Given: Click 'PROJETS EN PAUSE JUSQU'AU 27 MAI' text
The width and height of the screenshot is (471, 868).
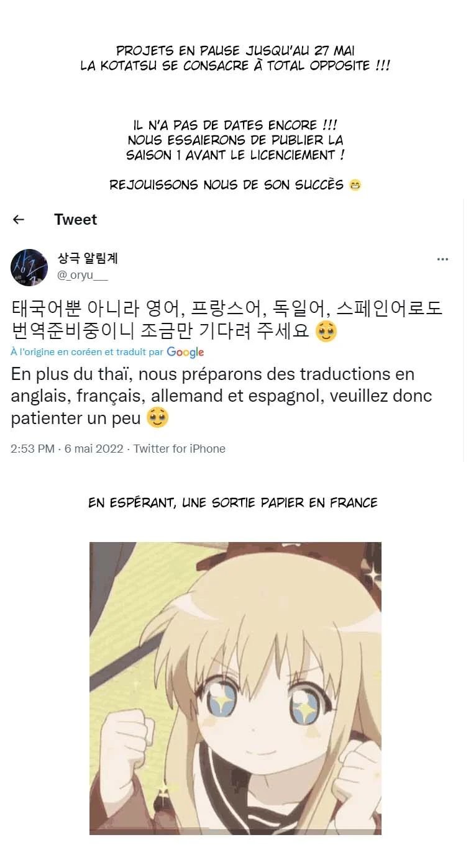Looking at the screenshot, I should 236,51.
